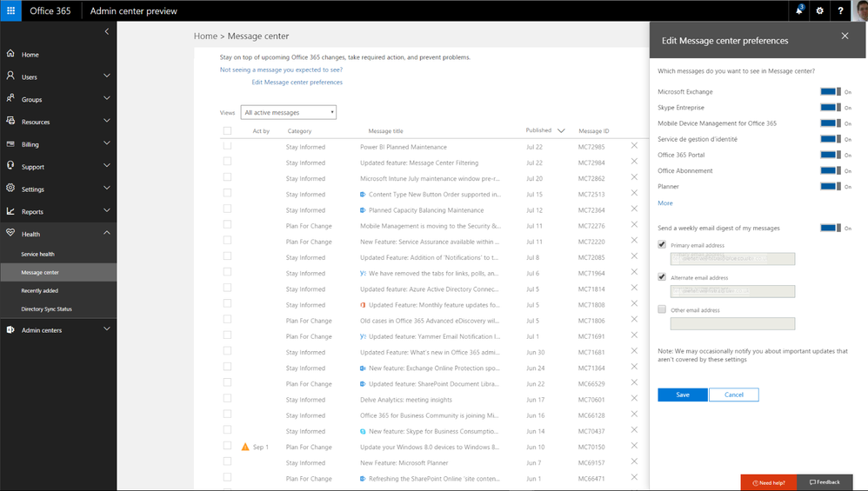Collapse the left navigation pane
The height and width of the screenshot is (491, 868).
106,31
